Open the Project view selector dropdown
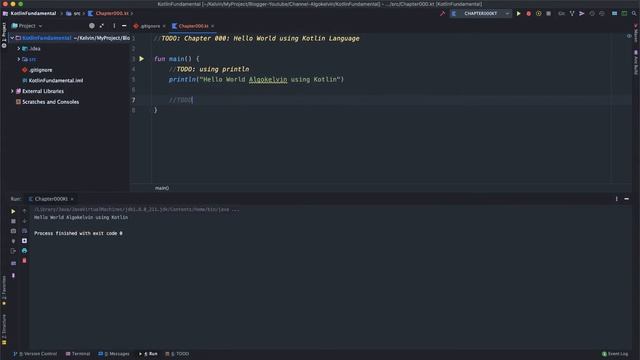The image size is (640, 360). pos(27,26)
